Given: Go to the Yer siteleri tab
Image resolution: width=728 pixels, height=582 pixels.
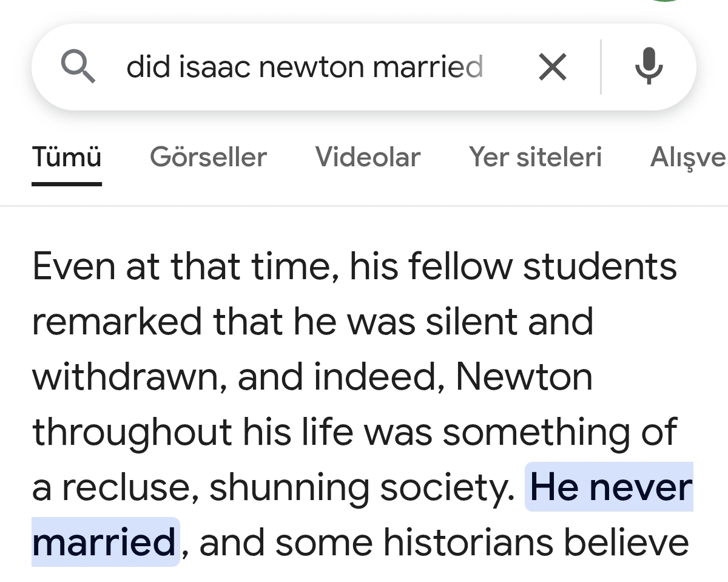Looking at the screenshot, I should (535, 157).
